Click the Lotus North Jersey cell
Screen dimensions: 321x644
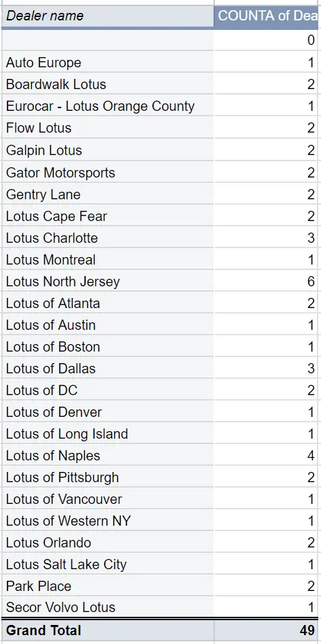[107, 282]
